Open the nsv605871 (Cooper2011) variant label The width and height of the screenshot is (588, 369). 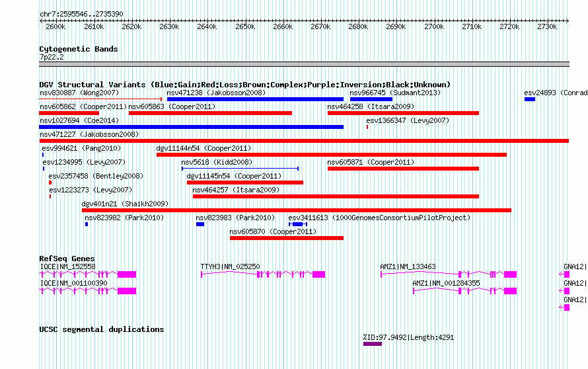[371, 162]
